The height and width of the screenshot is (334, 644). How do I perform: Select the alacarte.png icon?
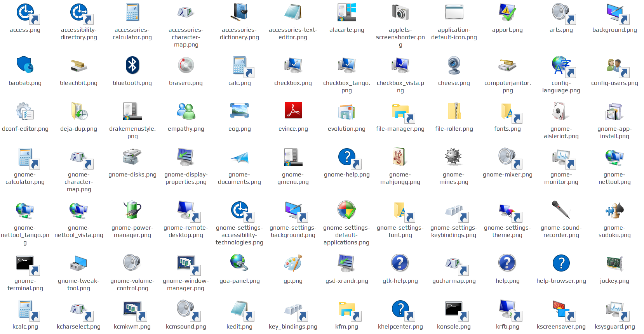[347, 12]
